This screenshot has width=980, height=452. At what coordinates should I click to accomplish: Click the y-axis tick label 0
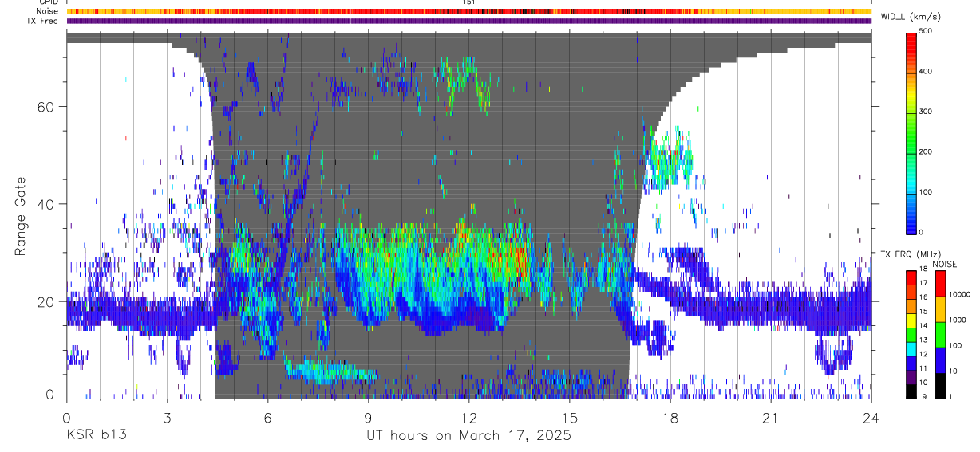[50, 394]
